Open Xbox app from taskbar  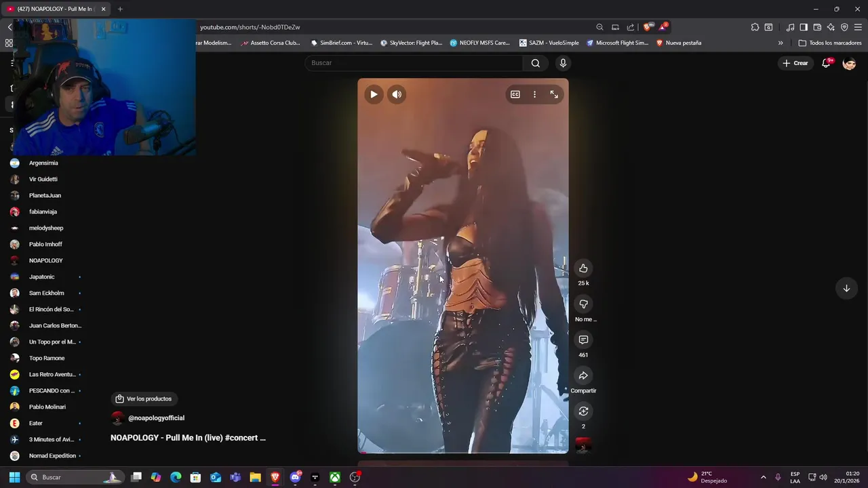(335, 477)
